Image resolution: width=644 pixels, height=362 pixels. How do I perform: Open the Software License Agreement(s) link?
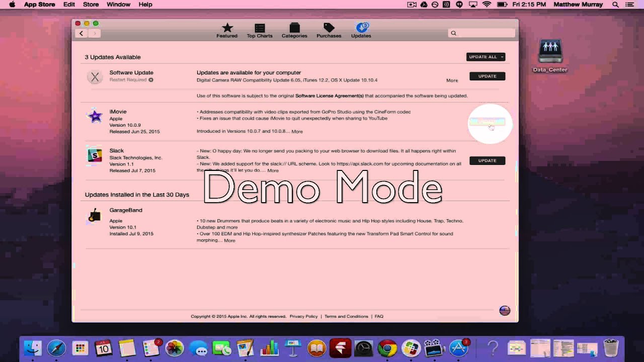coord(329,96)
